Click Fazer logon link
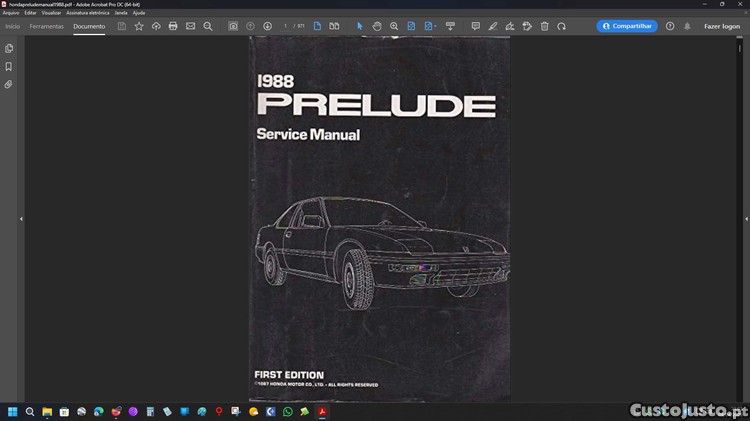The image size is (750, 421). (x=722, y=26)
